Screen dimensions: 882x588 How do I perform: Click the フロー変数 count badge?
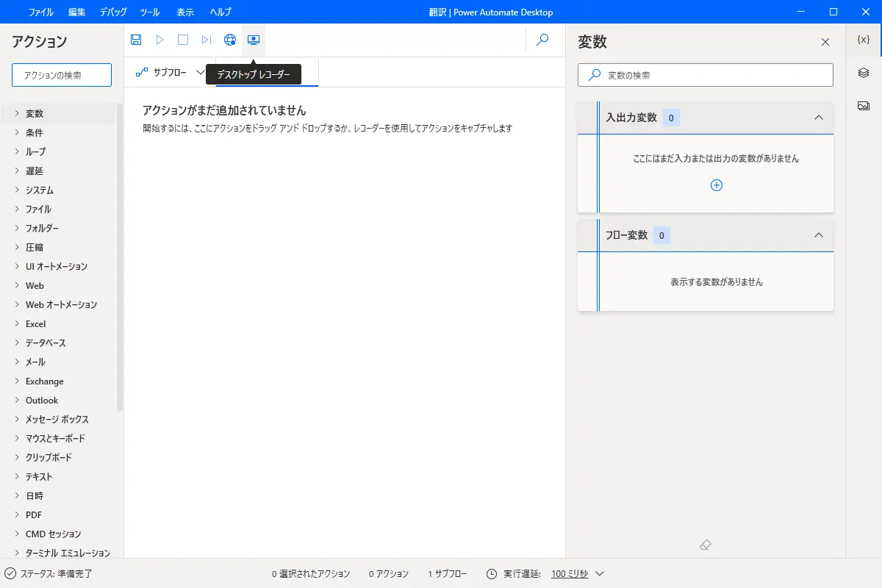pos(661,235)
